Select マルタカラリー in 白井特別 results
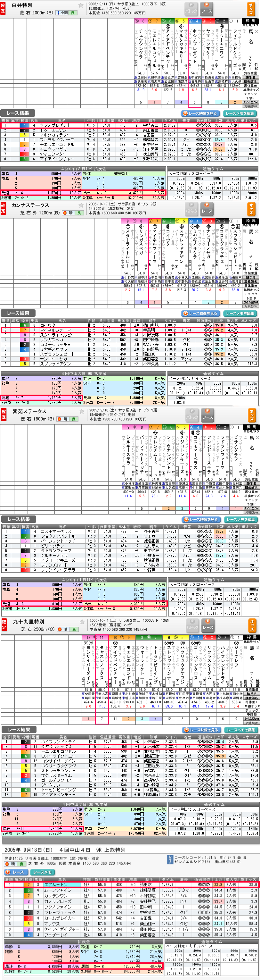 coord(55,135)
